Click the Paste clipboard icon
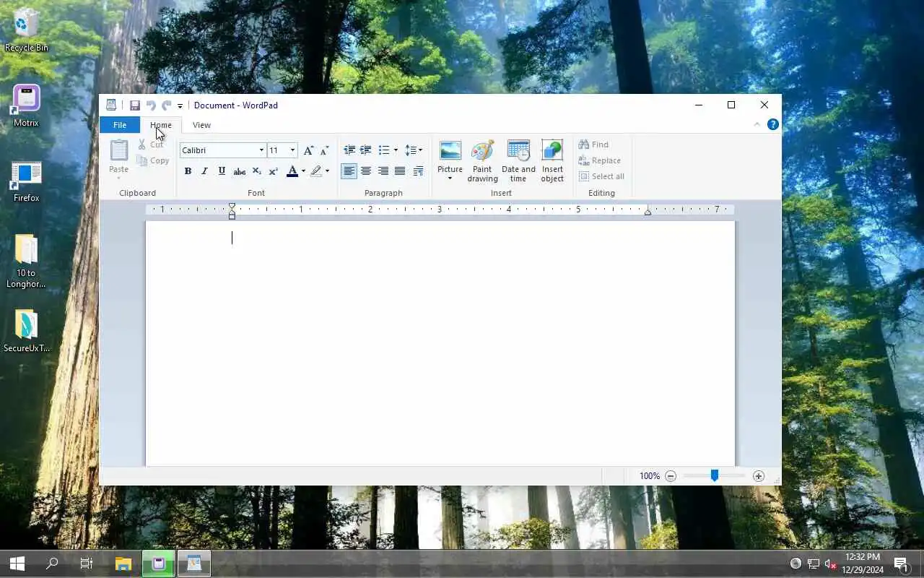924x578 pixels. 118,150
